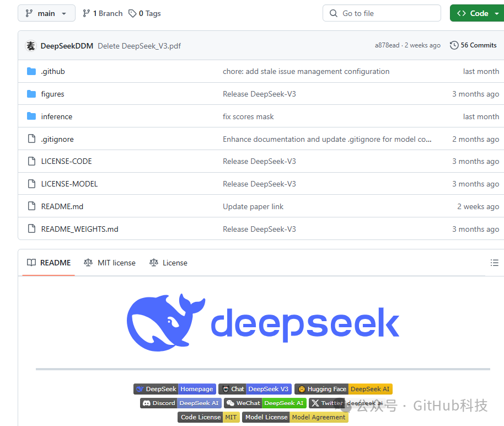Open the Twitter deepseek_ai badge
This screenshot has height=426, width=504.
347,403
